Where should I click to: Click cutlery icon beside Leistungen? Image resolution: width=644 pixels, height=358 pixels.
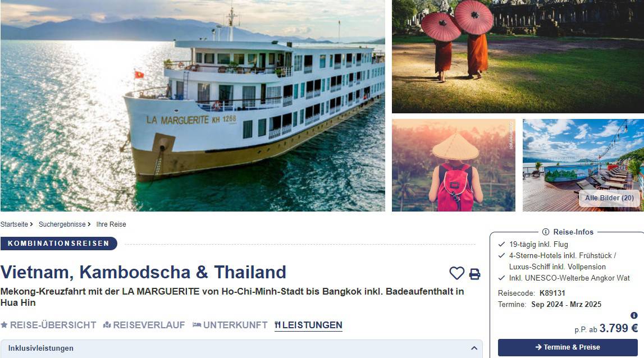click(x=277, y=325)
